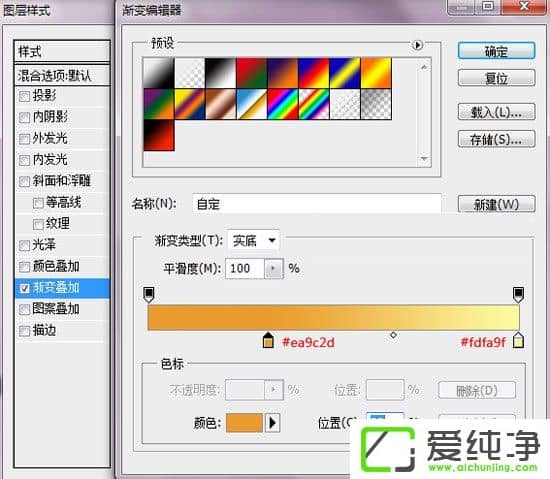Open the 渐变类型 gradient type dropdown
Viewport: 550px width, 479px height.
point(253,240)
